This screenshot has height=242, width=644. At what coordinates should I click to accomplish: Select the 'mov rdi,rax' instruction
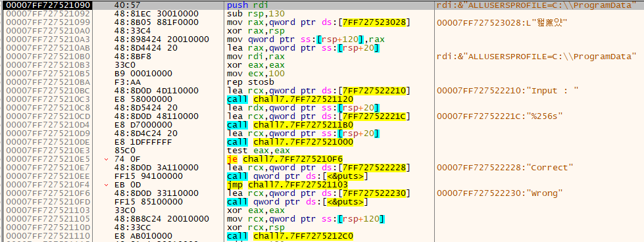click(251, 57)
